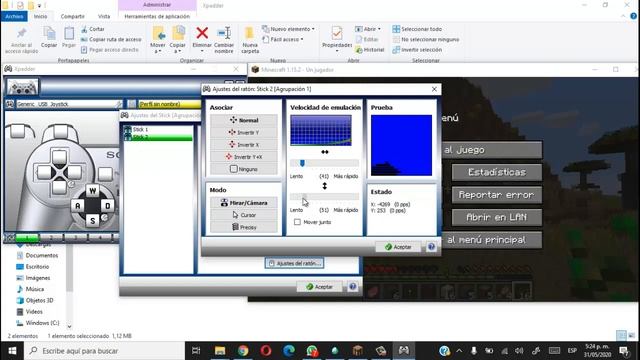Click the Copiar icon in the Portapapeles group
The height and width of the screenshot is (360, 640).
tap(49, 34)
